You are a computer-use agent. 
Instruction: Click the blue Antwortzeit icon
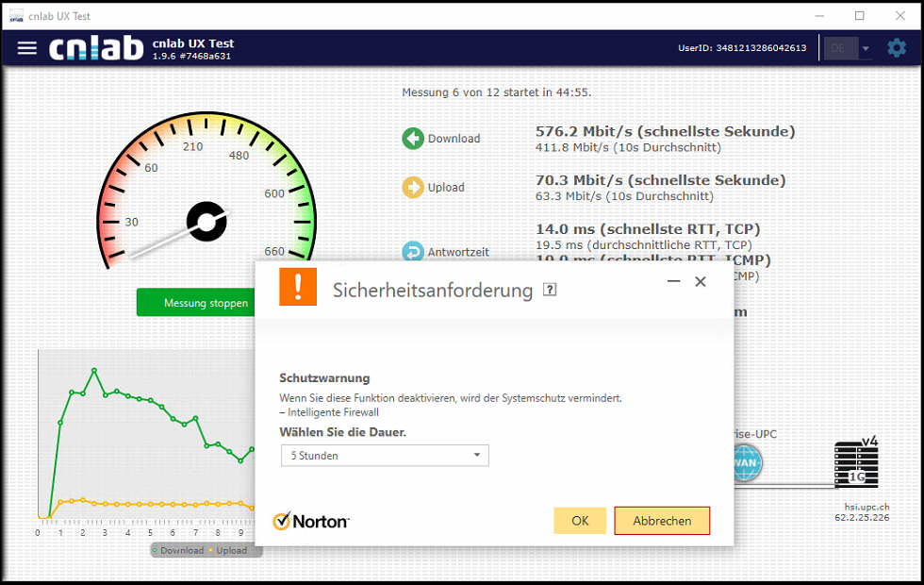(x=413, y=251)
